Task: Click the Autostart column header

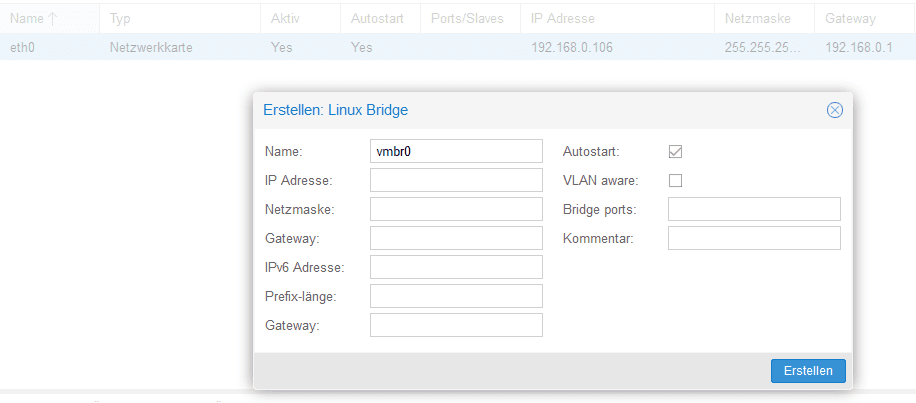Action: click(376, 19)
